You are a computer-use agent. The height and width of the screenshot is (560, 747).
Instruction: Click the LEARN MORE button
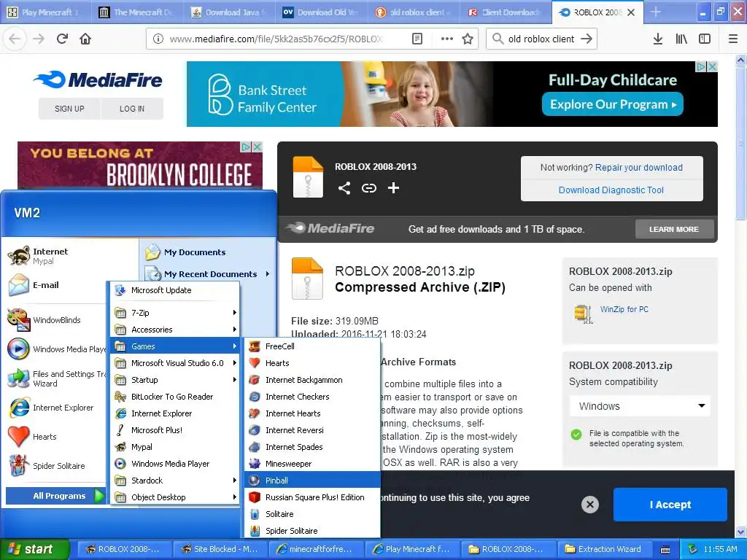(x=674, y=229)
